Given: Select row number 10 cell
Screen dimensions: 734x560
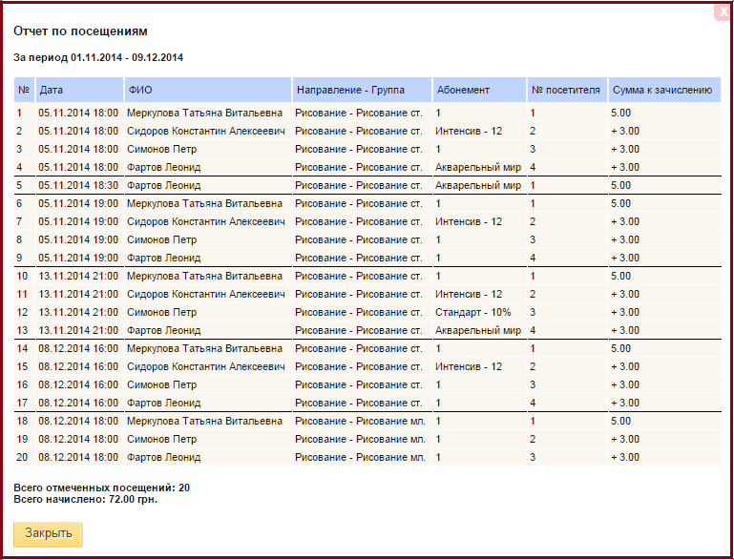Looking at the screenshot, I should click(22, 276).
